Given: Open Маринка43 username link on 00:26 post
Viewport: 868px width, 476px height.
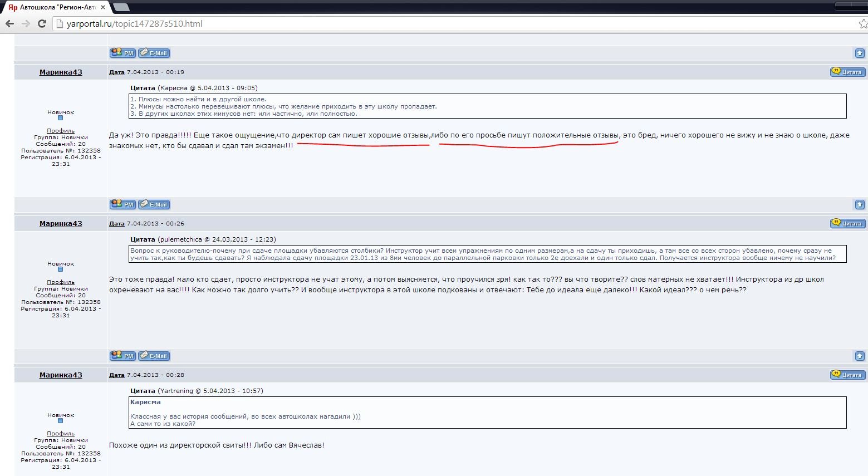Looking at the screenshot, I should coord(61,223).
